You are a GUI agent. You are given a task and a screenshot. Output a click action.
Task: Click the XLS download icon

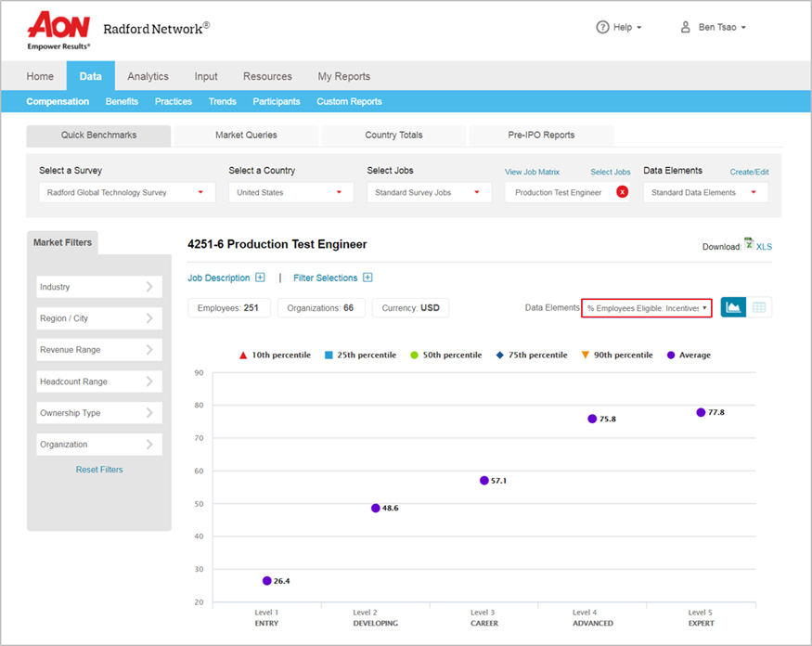coord(748,245)
